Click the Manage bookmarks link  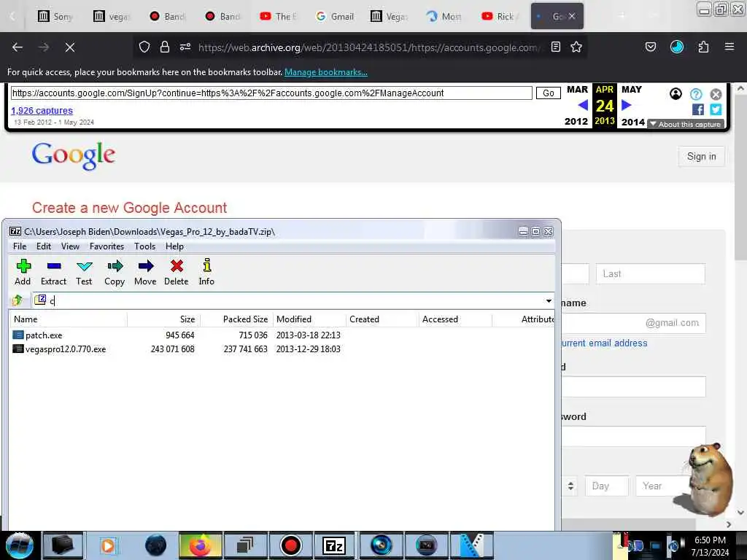pyautogui.click(x=326, y=72)
